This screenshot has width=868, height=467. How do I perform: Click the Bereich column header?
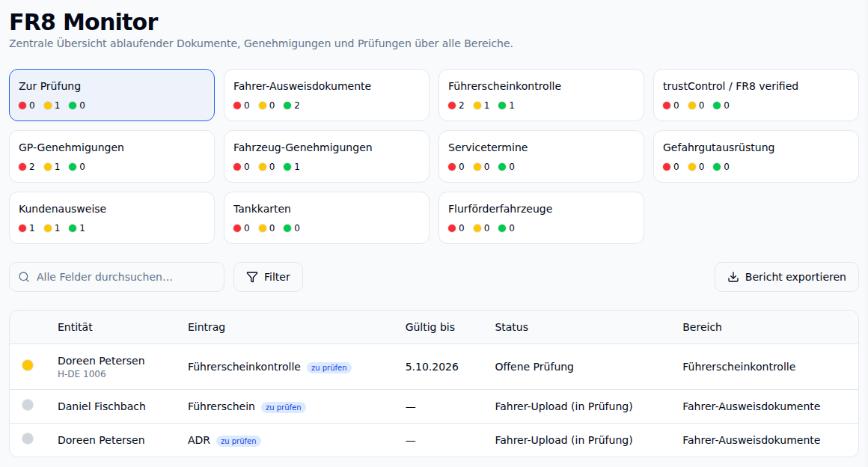[x=702, y=327]
